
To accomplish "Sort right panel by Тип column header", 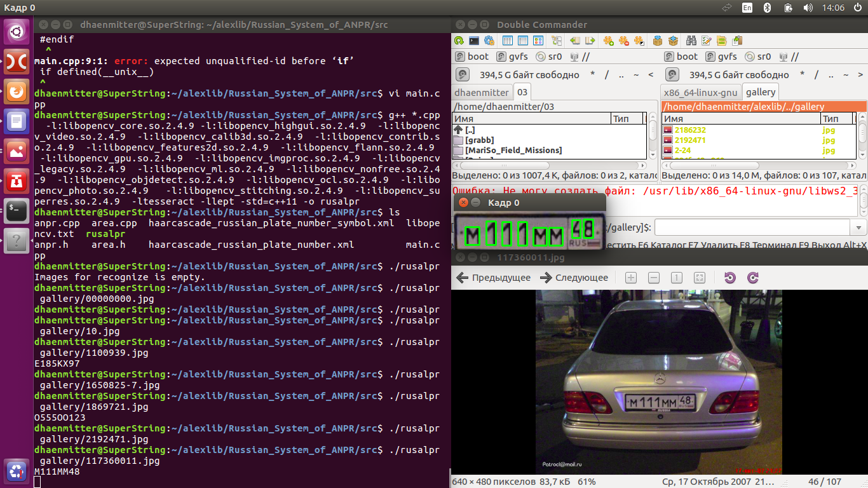I will click(837, 119).
